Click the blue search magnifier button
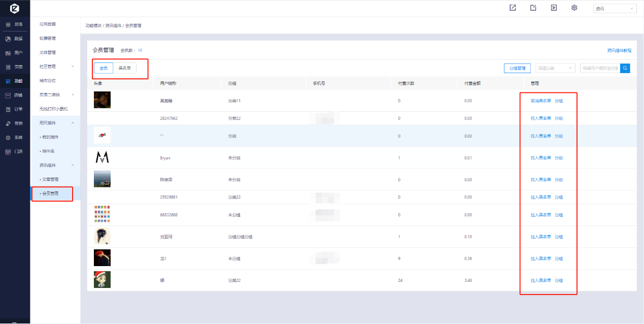 pyautogui.click(x=625, y=68)
